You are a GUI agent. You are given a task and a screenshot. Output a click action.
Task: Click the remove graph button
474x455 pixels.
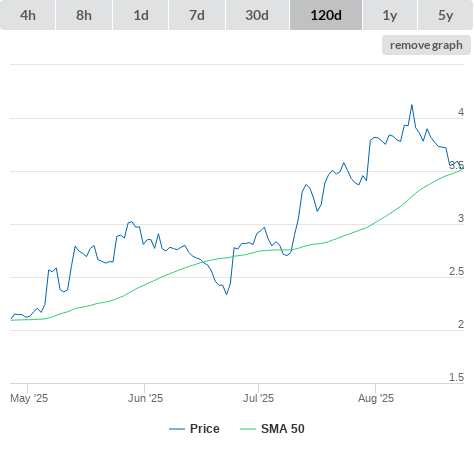click(426, 45)
